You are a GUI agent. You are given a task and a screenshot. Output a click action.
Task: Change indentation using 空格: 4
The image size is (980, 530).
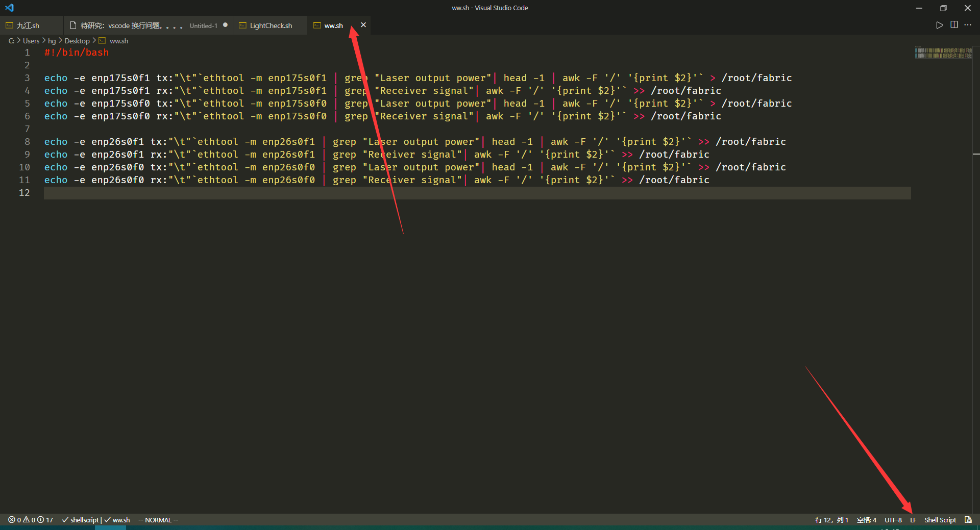point(866,520)
